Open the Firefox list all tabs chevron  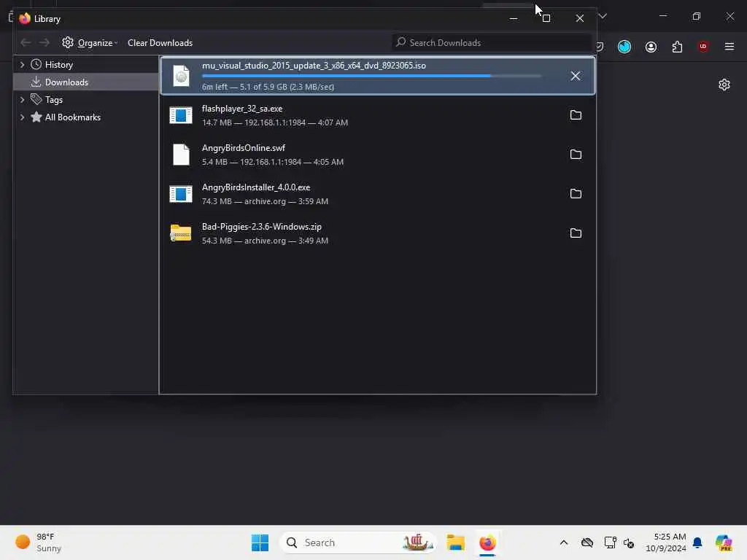[x=603, y=16]
